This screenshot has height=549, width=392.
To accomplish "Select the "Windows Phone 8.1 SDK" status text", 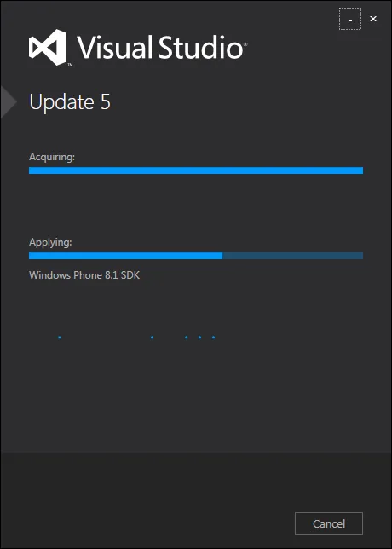I will [x=84, y=275].
